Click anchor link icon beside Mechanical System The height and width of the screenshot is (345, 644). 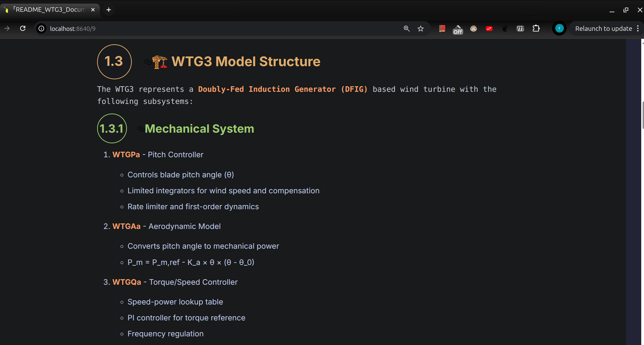tap(141, 129)
